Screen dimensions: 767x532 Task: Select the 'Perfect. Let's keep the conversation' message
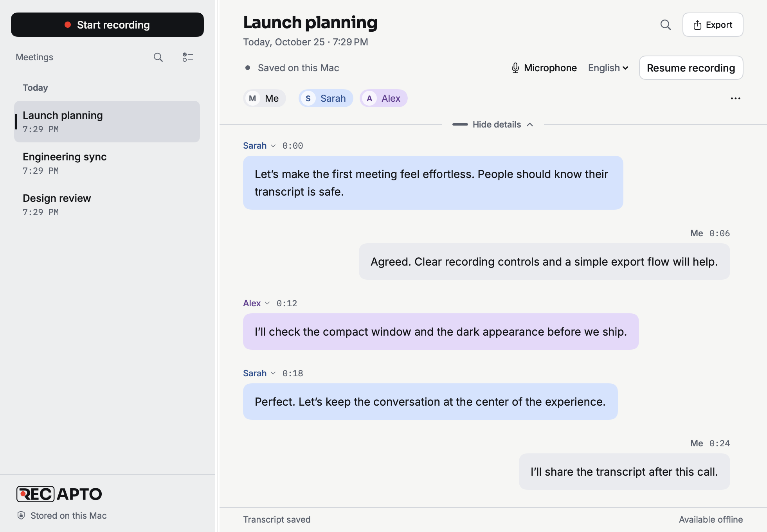point(430,401)
